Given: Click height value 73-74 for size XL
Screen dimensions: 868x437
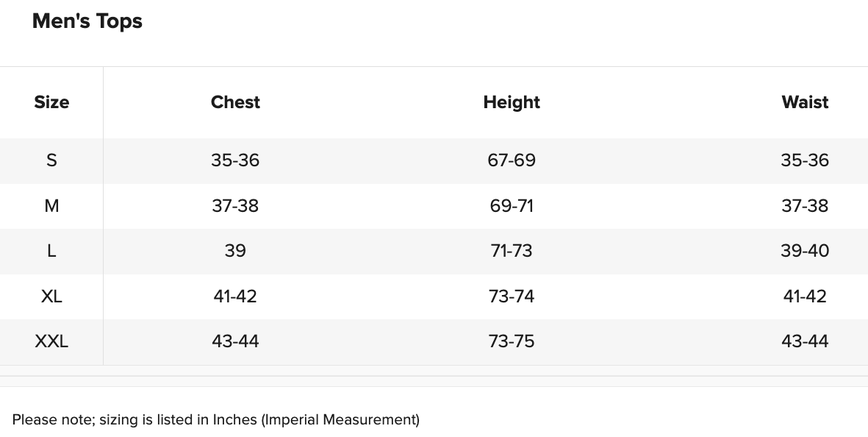Looking at the screenshot, I should [512, 296].
